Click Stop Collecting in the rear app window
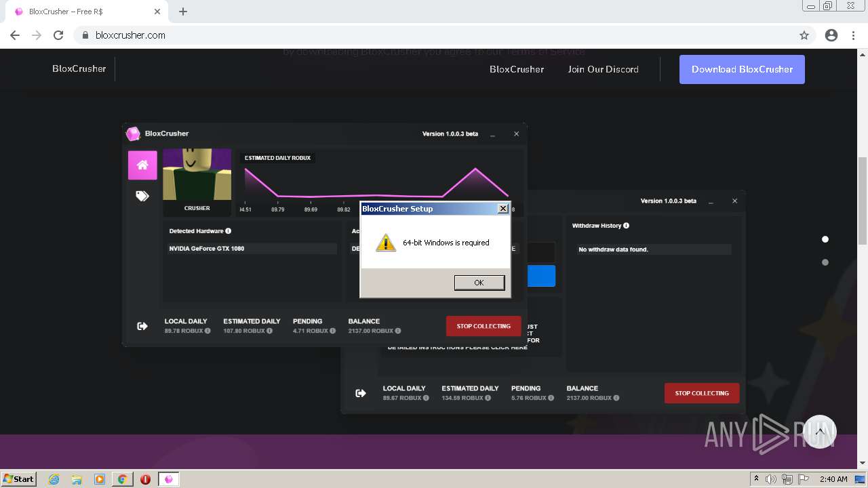This screenshot has width=868, height=488. click(702, 393)
